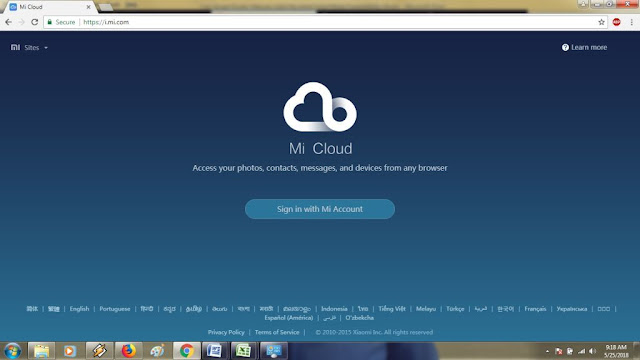640x360 pixels.
Task: Open File Explorer from the taskbar
Action: 41,351
